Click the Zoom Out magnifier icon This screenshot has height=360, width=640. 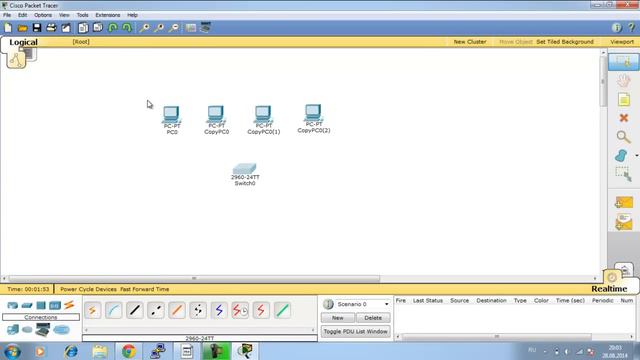coord(174,28)
